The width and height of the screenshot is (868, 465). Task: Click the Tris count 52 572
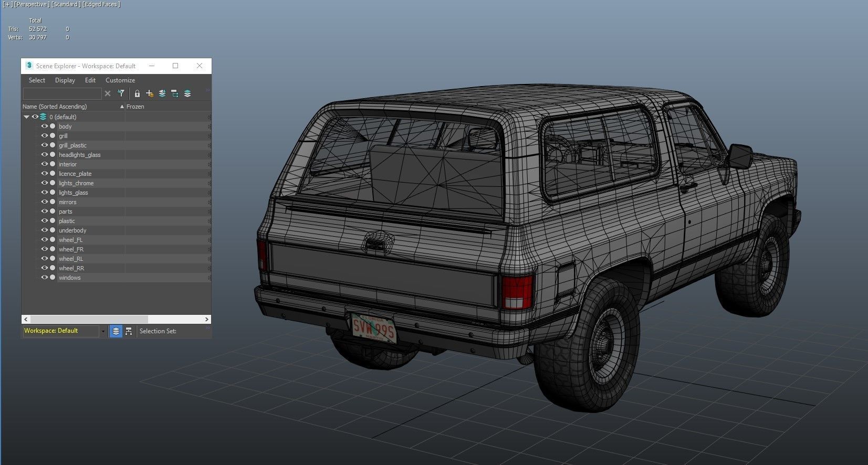pyautogui.click(x=38, y=29)
